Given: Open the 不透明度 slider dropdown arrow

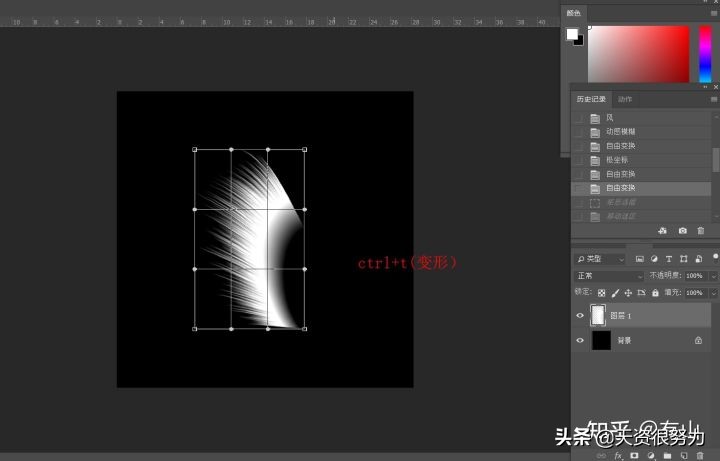Looking at the screenshot, I should tap(714, 275).
